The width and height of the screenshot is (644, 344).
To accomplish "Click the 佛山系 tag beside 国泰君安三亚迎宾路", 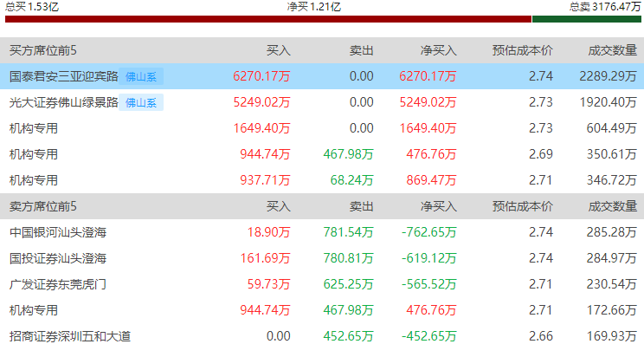I will [141, 76].
